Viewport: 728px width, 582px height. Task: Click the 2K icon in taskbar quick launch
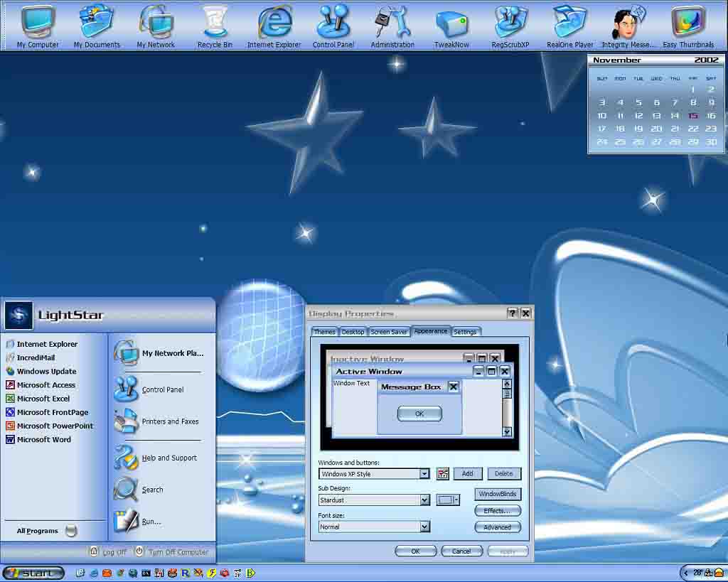[237, 573]
